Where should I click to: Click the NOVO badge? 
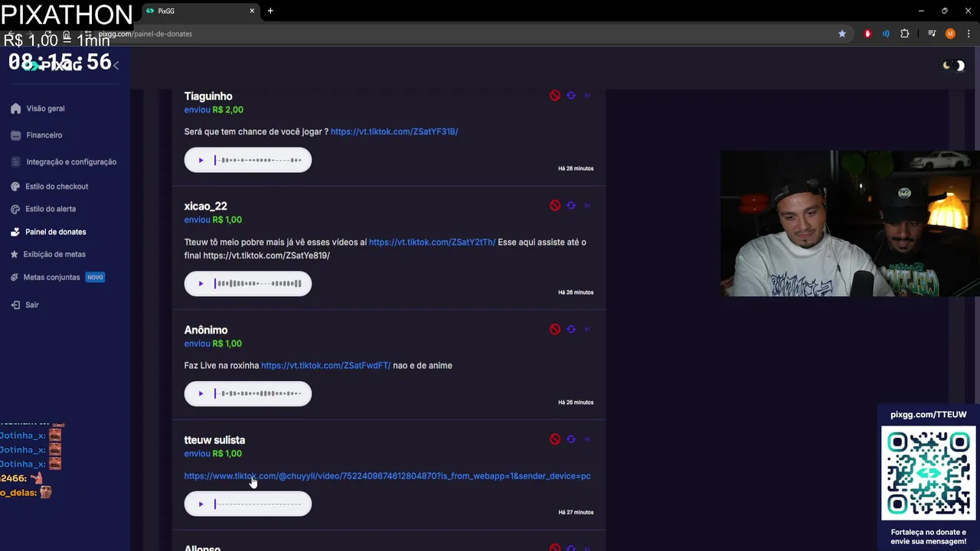click(x=95, y=277)
